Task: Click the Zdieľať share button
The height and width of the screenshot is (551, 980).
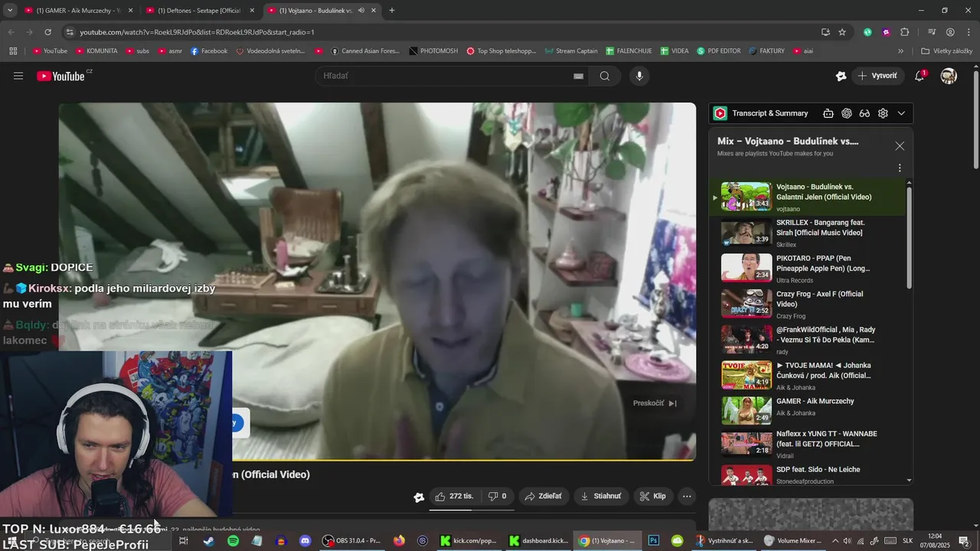Action: pyautogui.click(x=543, y=496)
